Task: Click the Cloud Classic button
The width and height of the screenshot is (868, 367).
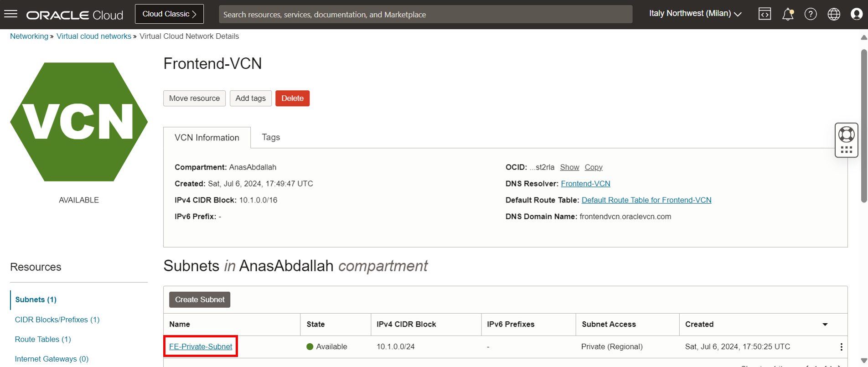Action: click(169, 14)
